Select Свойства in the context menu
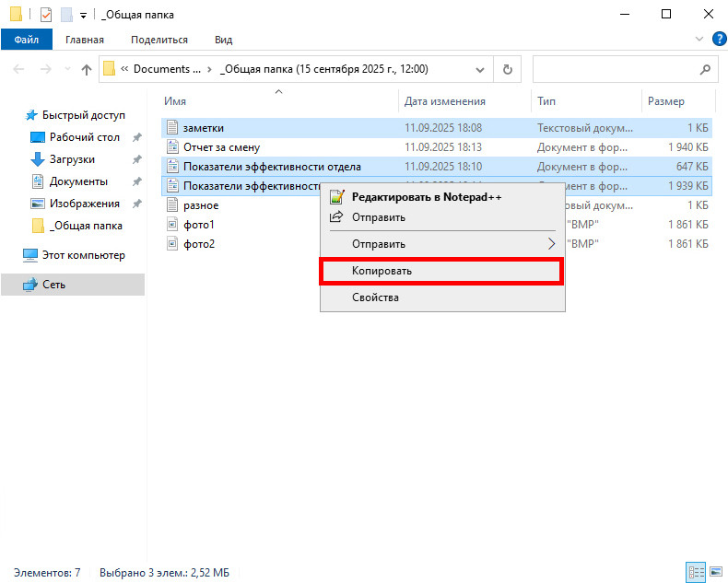This screenshot has width=728, height=583. point(375,297)
